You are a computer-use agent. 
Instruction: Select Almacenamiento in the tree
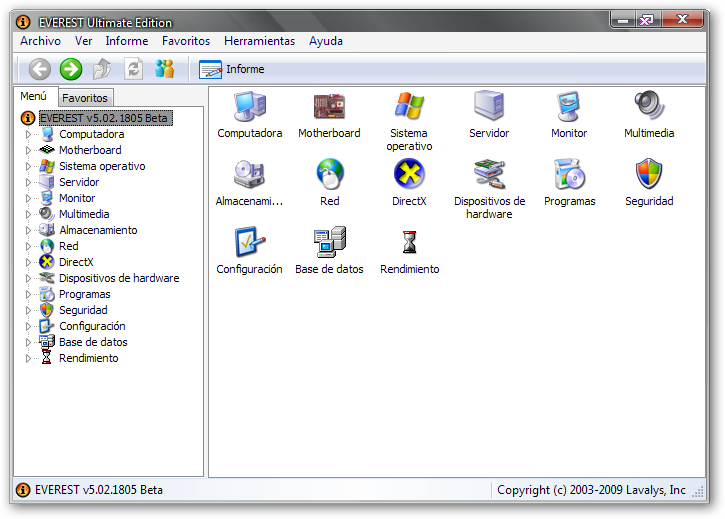[98, 230]
